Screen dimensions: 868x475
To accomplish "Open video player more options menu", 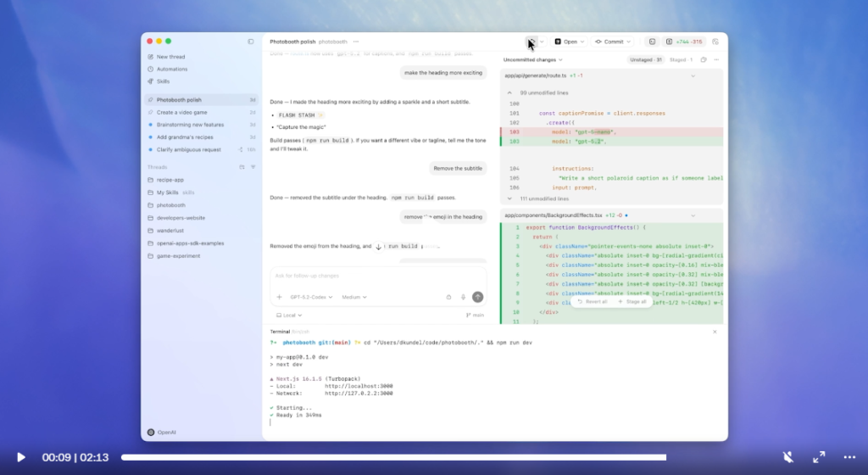I will coord(849,457).
